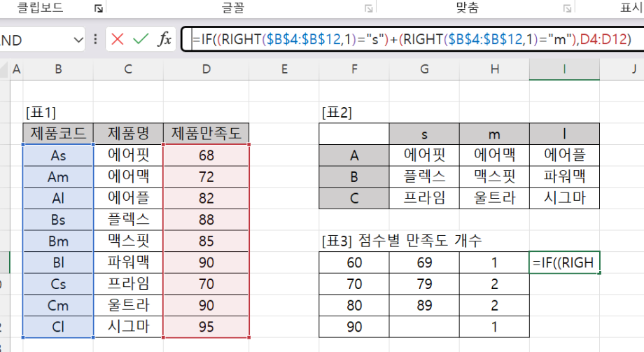Click the Cancel (X) formula entry button
The image size is (644, 352).
tap(118, 39)
